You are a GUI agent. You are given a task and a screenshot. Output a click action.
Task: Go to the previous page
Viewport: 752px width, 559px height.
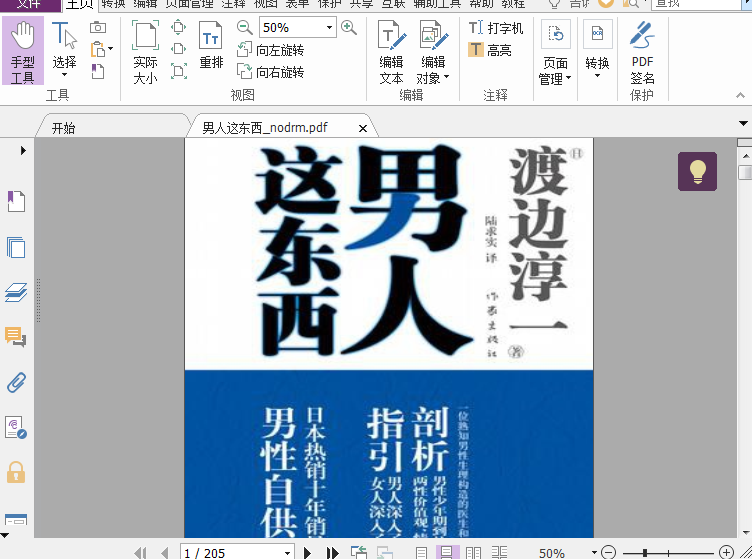[x=165, y=553]
